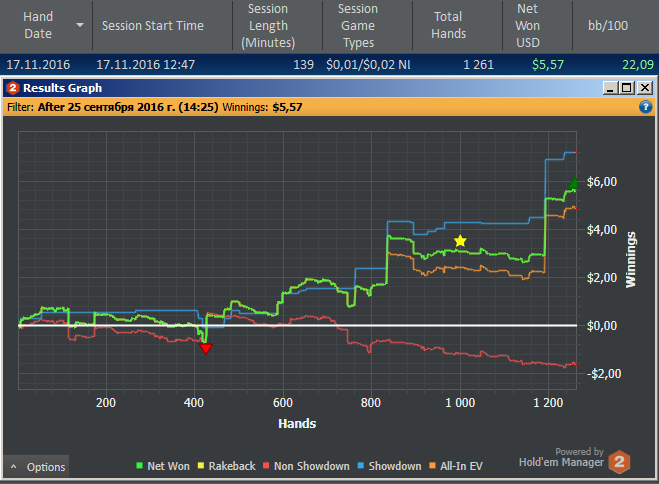Toggle the Rakeback legend series
This screenshot has width=659, height=484.
click(x=226, y=466)
